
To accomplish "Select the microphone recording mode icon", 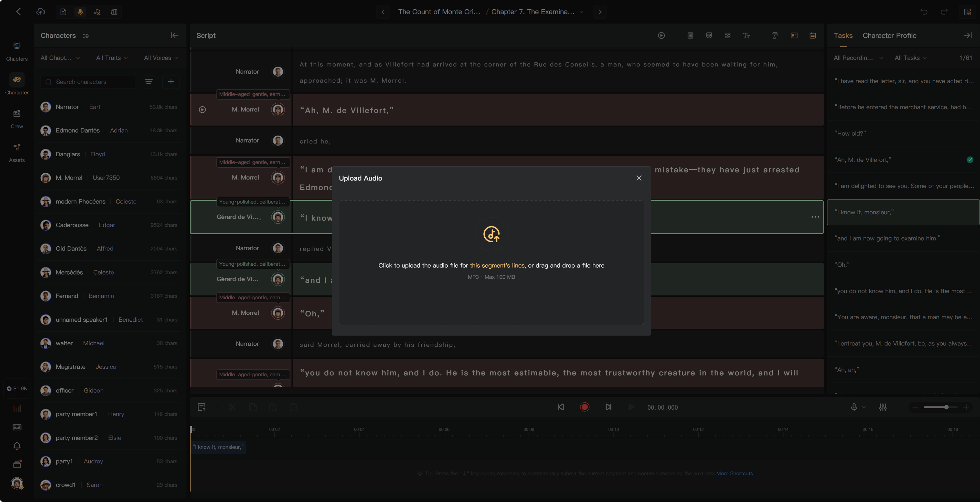I will pos(80,12).
